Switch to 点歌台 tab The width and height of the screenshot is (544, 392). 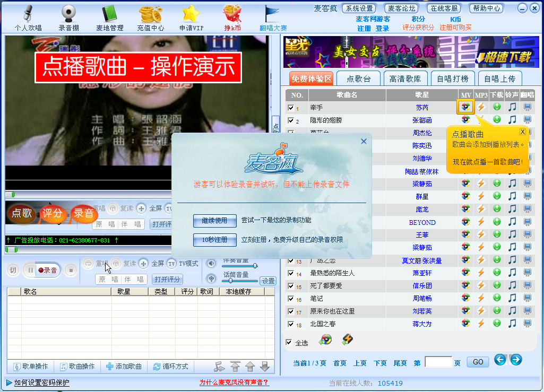[x=359, y=79]
